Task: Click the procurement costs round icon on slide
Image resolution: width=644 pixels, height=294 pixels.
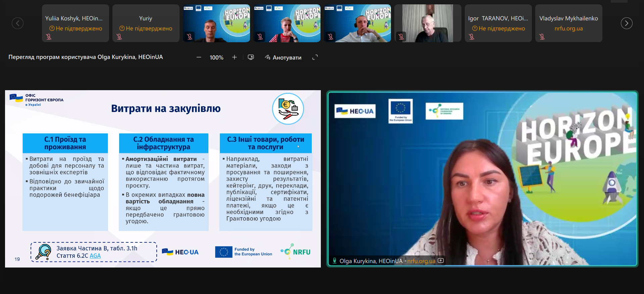Action: pyautogui.click(x=288, y=109)
